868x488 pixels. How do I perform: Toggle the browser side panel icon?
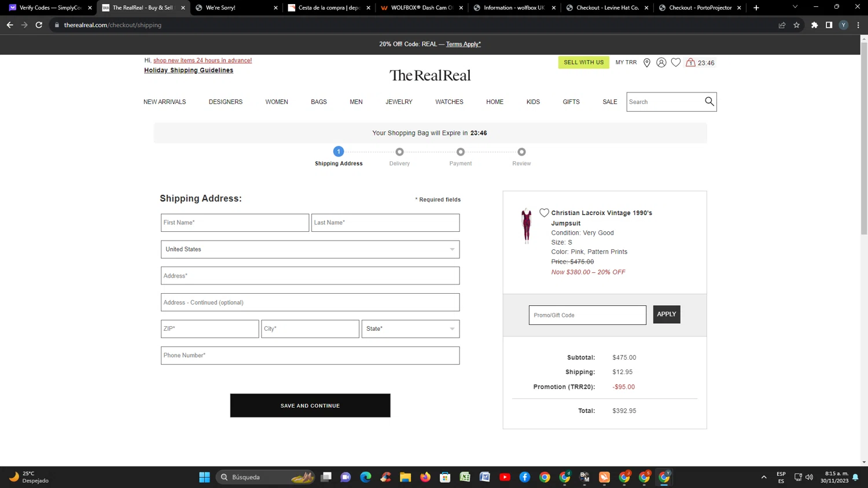[829, 25]
